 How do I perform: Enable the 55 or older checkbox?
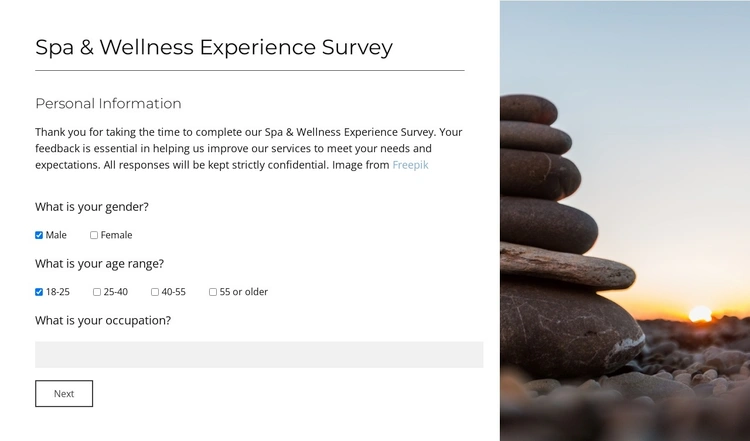coord(213,292)
